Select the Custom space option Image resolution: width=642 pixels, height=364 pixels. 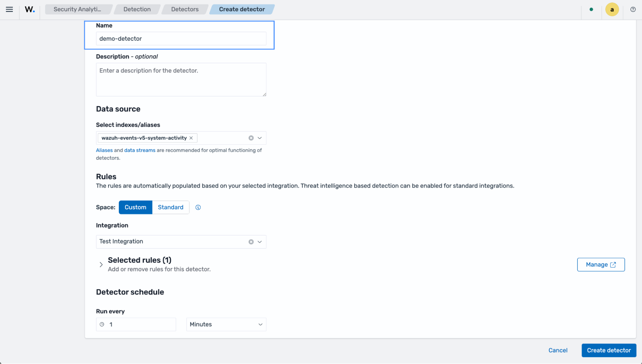click(135, 207)
